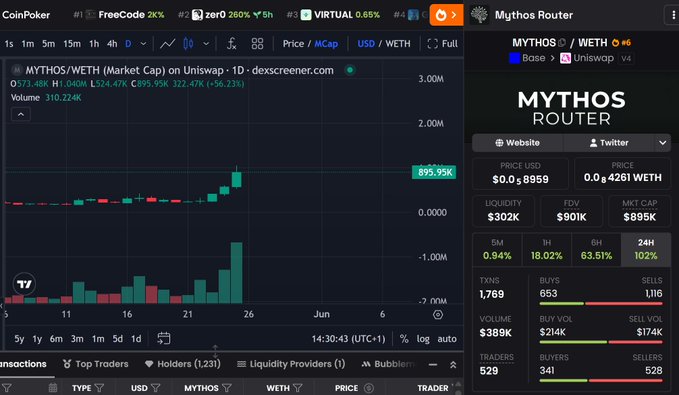679x395 pixels.
Task: Open the Transactions tab
Action: [x=23, y=364]
